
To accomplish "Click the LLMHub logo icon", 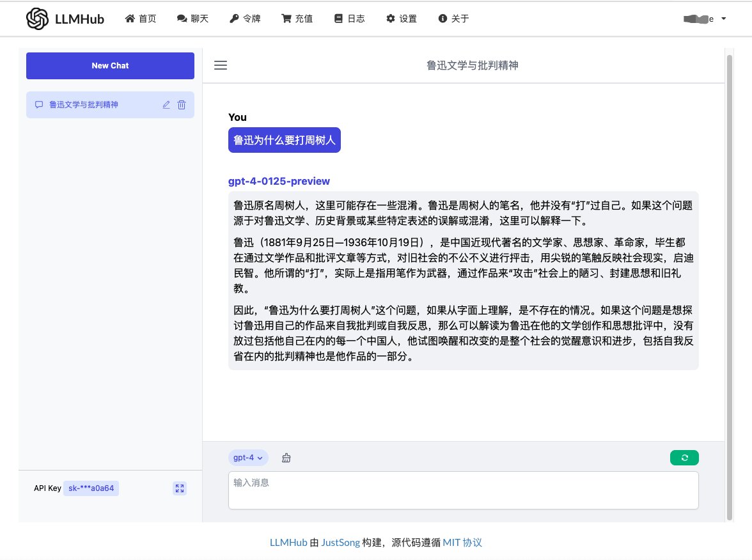I will coord(37,19).
